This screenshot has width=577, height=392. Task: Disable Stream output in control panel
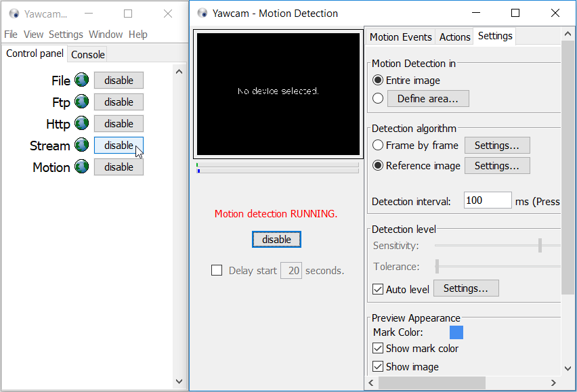[119, 146]
